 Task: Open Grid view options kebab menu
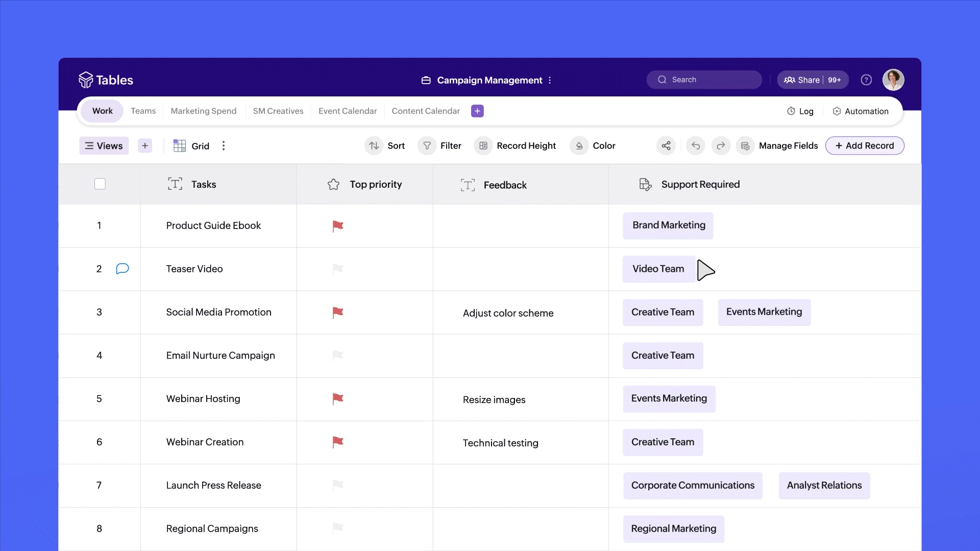point(224,146)
